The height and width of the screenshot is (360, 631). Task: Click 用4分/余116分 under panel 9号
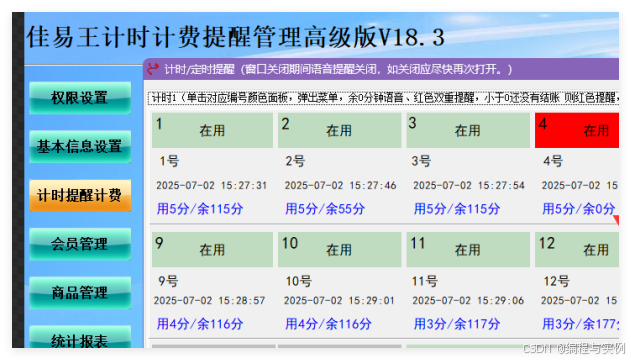200,324
